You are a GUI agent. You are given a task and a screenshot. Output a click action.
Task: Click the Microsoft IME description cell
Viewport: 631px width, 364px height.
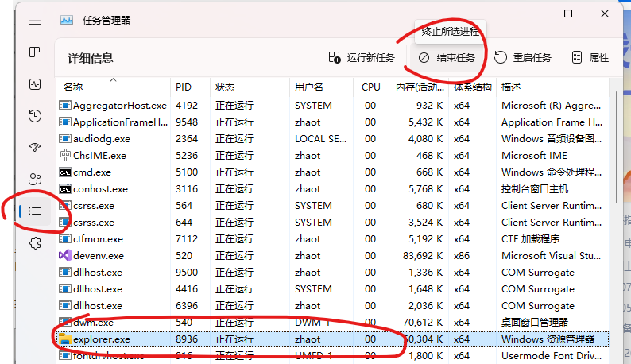[534, 156]
